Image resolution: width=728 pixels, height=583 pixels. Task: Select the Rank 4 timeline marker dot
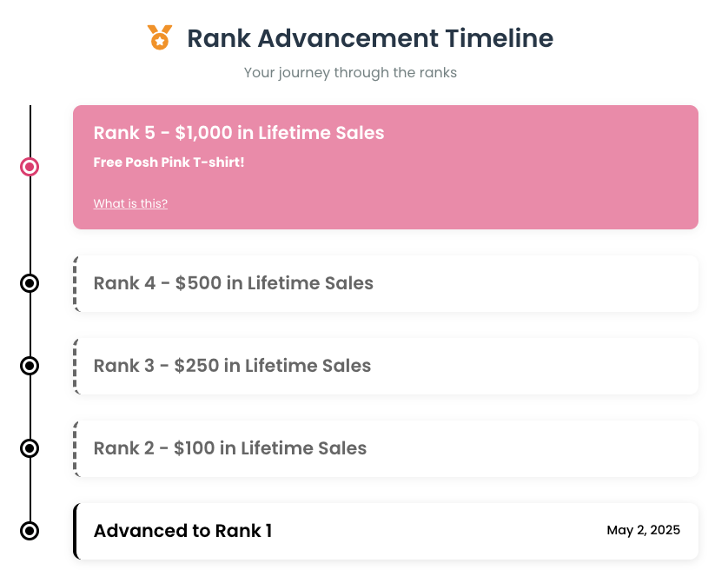pos(30,283)
